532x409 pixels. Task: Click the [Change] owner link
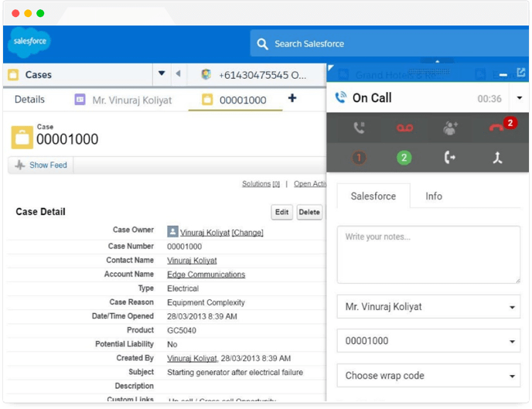[247, 233]
